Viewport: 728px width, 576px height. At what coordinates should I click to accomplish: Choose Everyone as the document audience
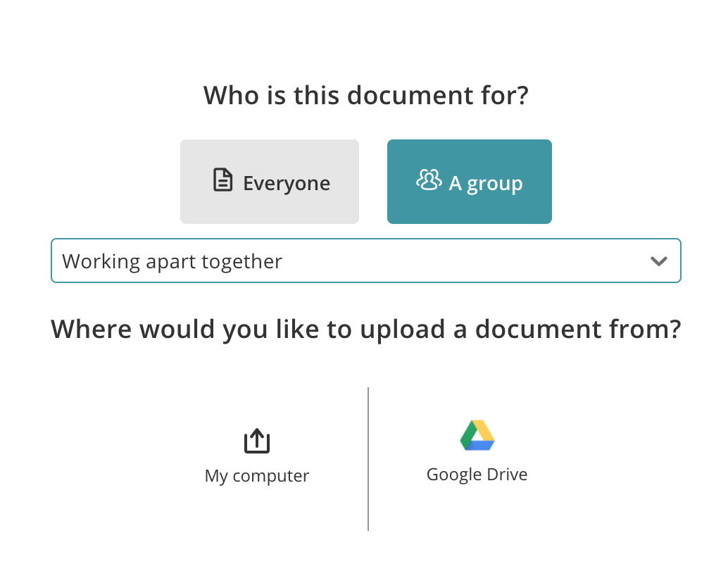(x=270, y=182)
